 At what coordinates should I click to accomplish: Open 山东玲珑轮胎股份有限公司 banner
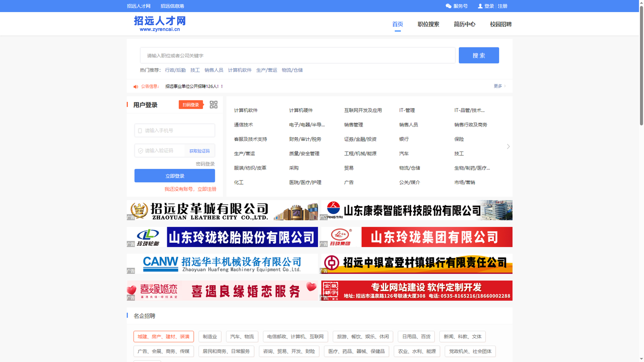point(223,237)
